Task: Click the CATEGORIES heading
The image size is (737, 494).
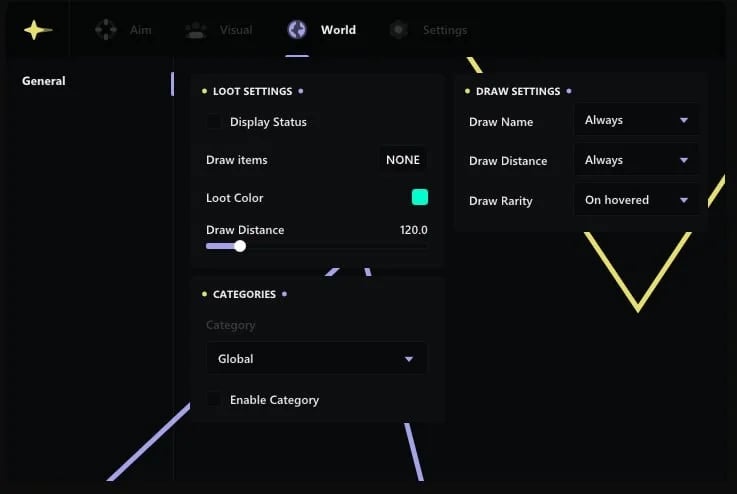Action: click(244, 294)
